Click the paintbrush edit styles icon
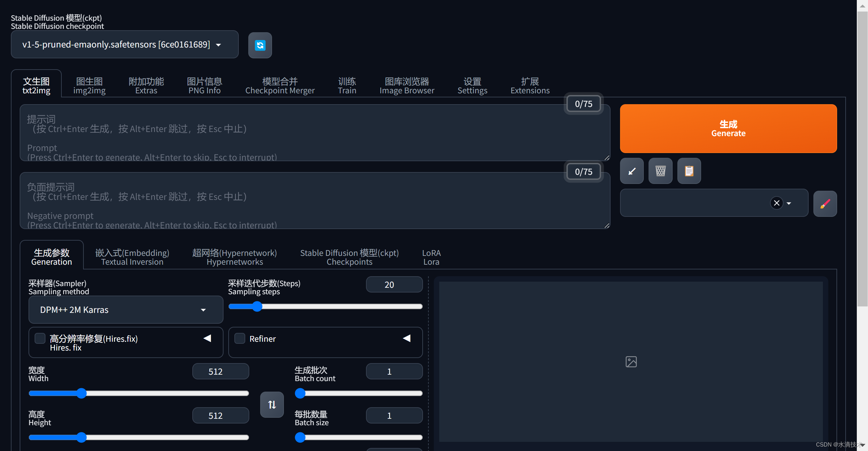Image resolution: width=868 pixels, height=451 pixels. pos(825,204)
